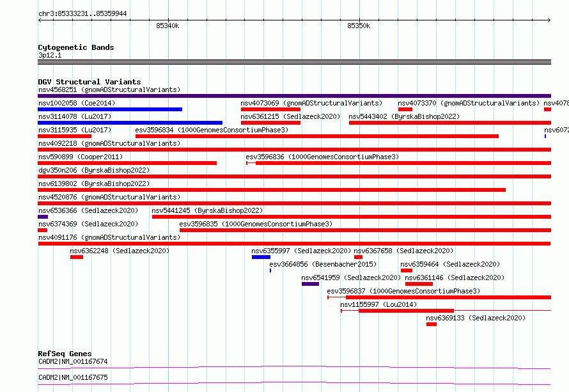Select the CADM2|NM_001167675 gene label
Viewport: 569px width, 392px height.
[73, 377]
